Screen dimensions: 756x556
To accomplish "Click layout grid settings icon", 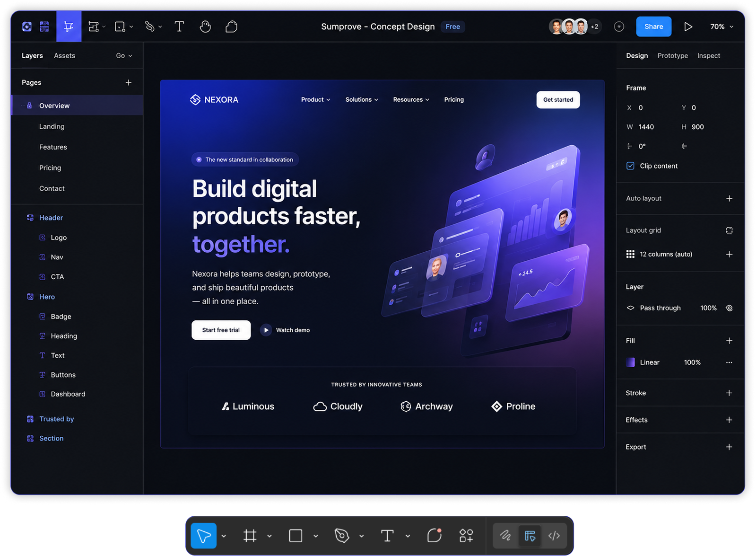I will point(729,230).
